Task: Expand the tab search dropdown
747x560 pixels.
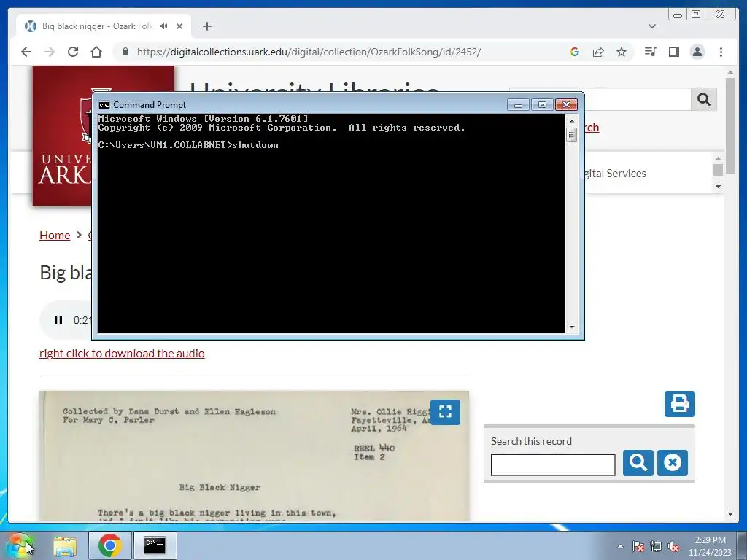Action: (x=652, y=26)
